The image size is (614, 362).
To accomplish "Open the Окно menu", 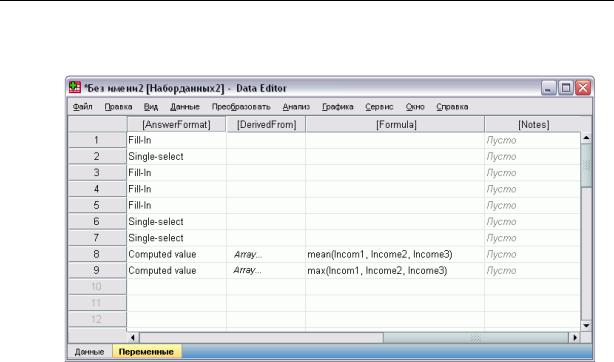I will click(x=415, y=107).
